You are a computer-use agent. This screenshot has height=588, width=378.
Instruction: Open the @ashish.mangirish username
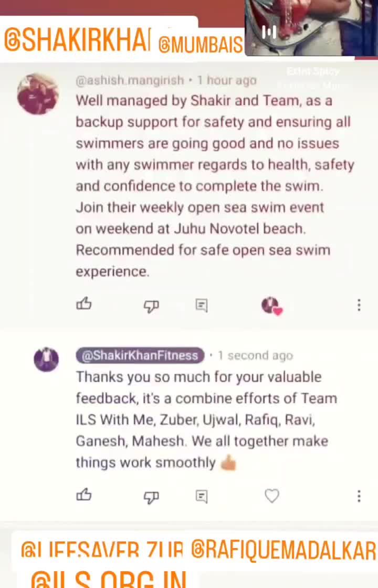[x=130, y=80]
